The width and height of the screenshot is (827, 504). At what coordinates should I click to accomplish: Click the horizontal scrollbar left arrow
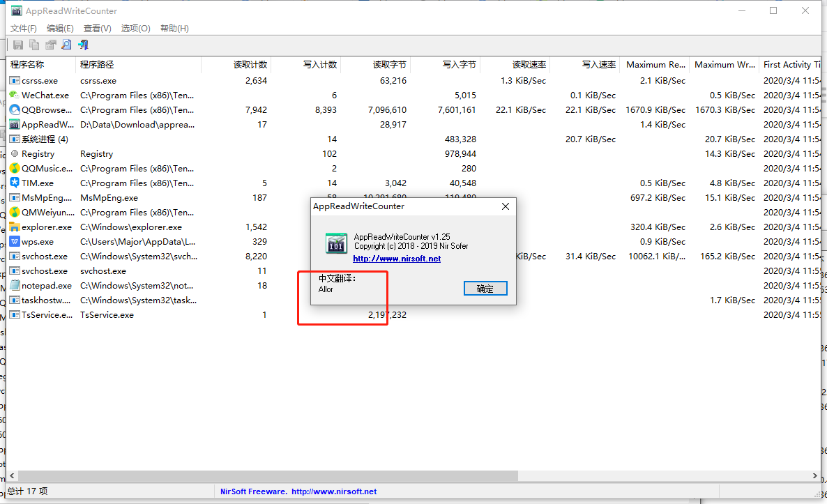[x=12, y=475]
